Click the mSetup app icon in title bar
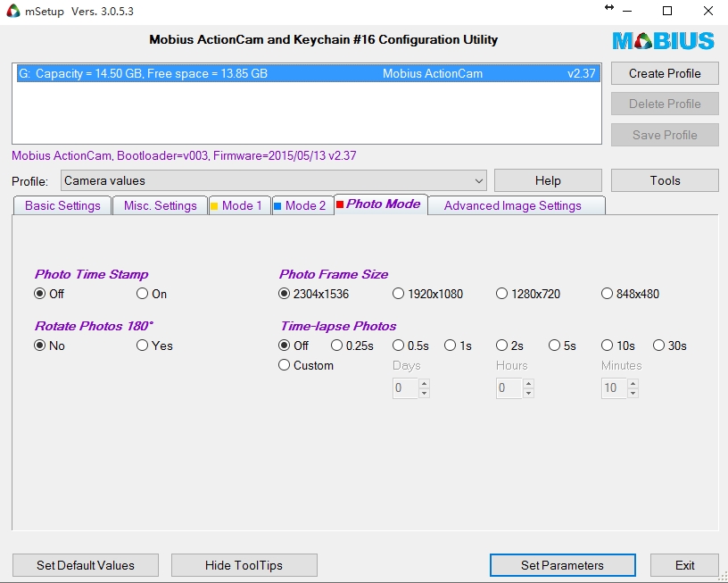Image resolution: width=728 pixels, height=583 pixels. tap(13, 11)
